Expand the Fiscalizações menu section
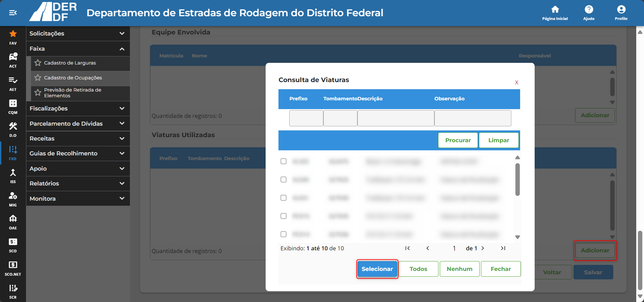 pos(78,108)
